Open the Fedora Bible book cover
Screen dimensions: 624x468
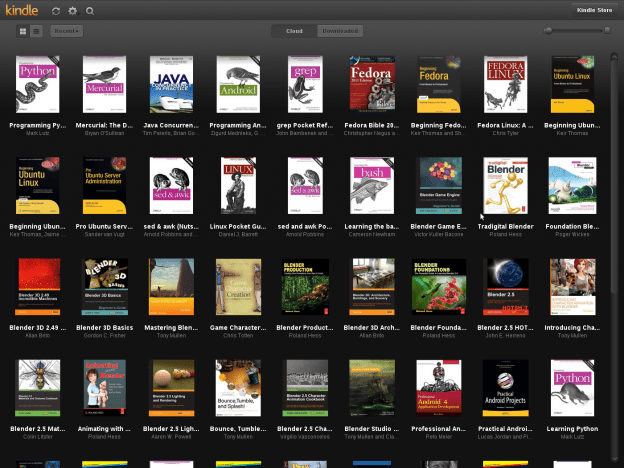(x=372, y=84)
